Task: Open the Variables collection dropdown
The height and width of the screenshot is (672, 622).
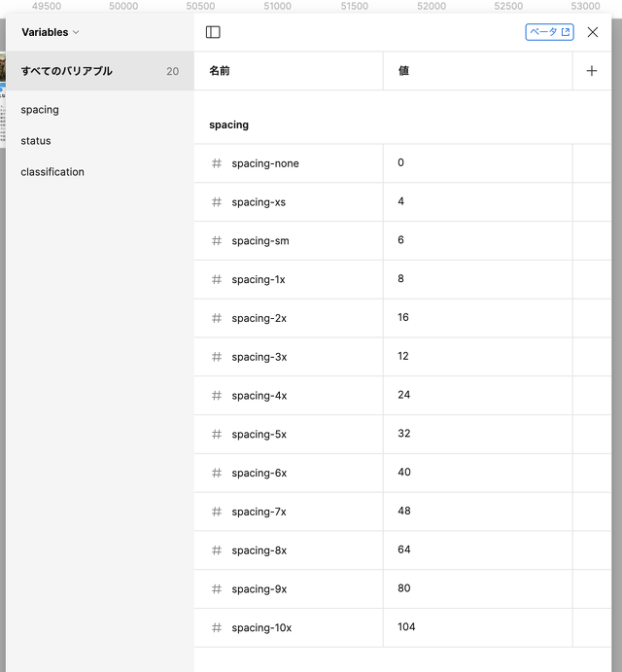Action: pos(51,32)
